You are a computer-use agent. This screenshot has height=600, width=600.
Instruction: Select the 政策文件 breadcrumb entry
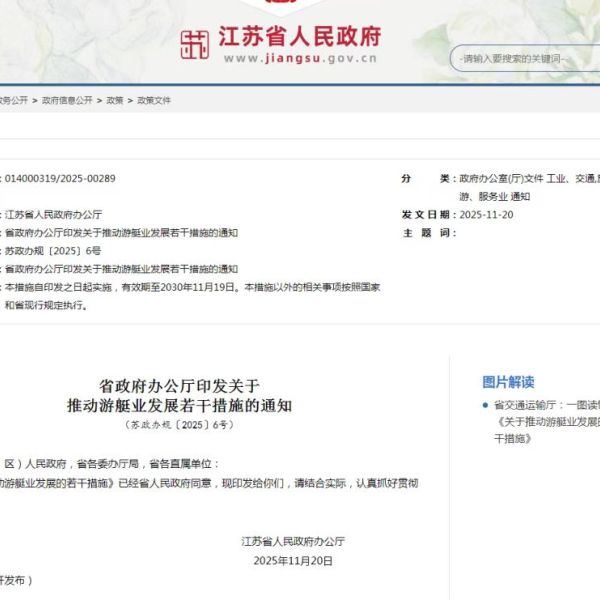[154, 101]
